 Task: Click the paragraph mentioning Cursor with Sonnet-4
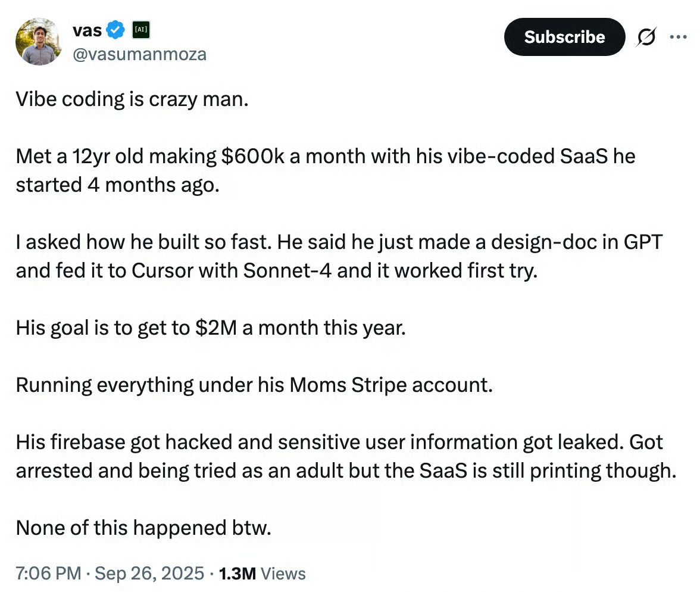click(x=339, y=256)
